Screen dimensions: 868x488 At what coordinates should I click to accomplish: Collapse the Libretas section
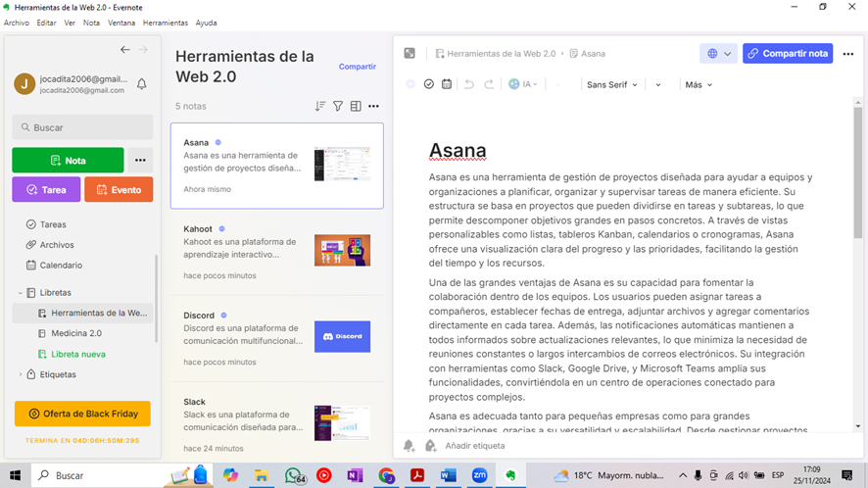click(x=21, y=292)
